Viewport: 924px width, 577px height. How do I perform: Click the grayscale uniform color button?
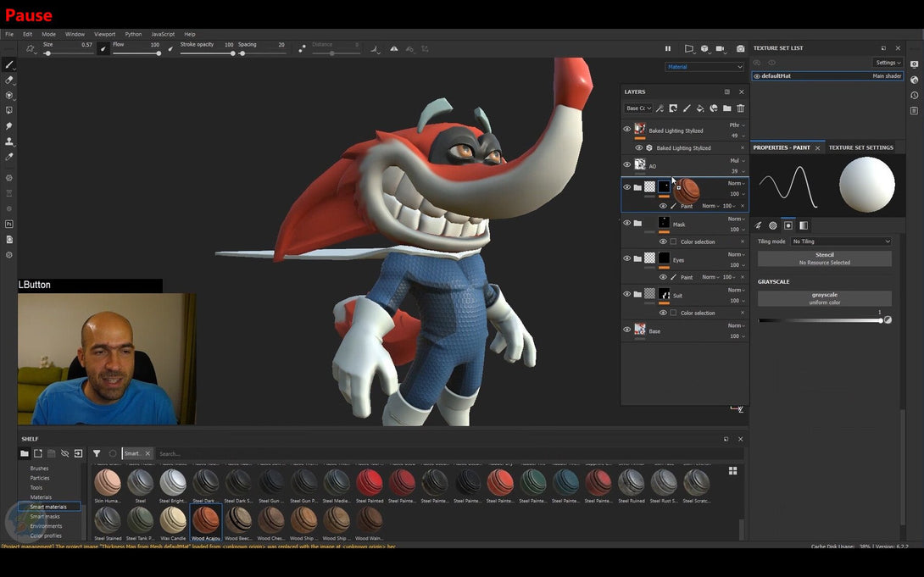click(x=825, y=298)
